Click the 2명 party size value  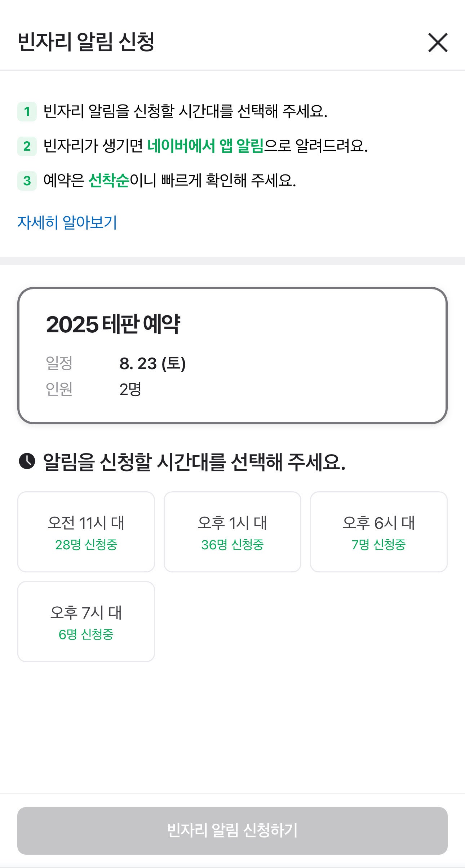pyautogui.click(x=130, y=389)
